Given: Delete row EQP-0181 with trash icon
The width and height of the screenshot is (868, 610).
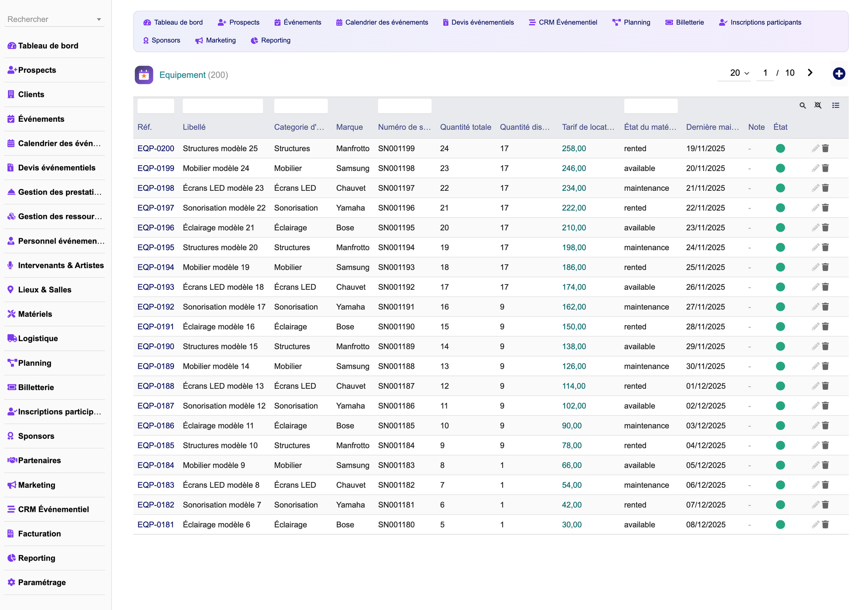Looking at the screenshot, I should click(825, 525).
